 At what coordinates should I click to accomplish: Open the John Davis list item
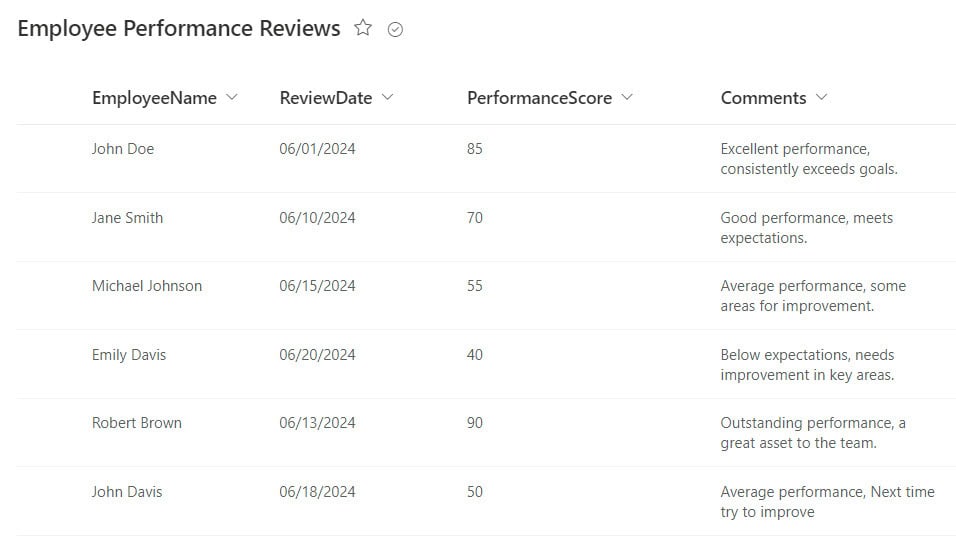(x=127, y=492)
